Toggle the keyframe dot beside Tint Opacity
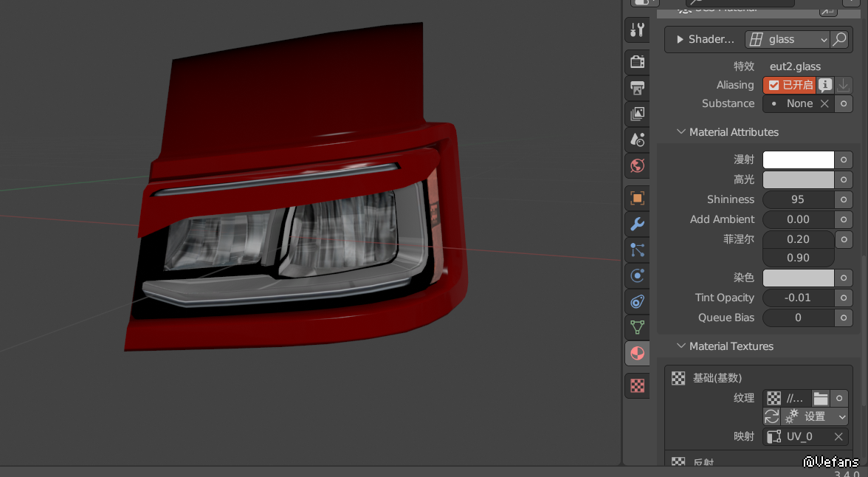The width and height of the screenshot is (868, 477). tap(844, 298)
